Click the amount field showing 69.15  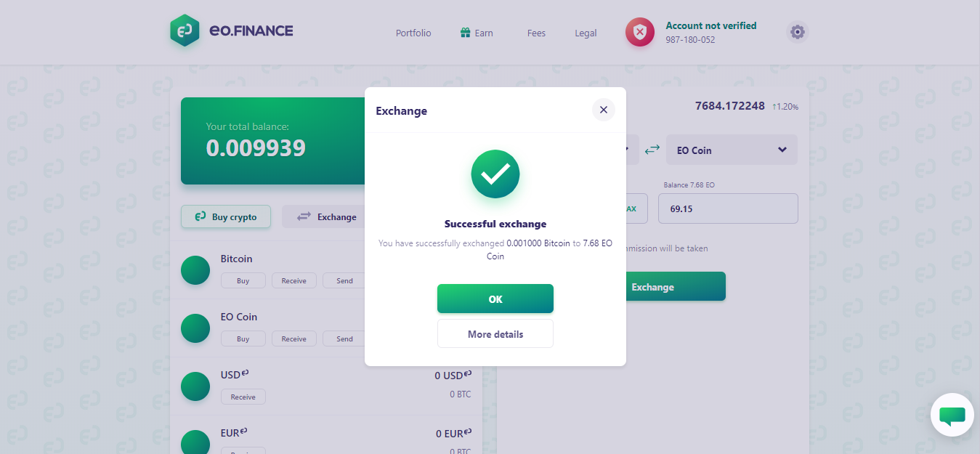tap(728, 208)
